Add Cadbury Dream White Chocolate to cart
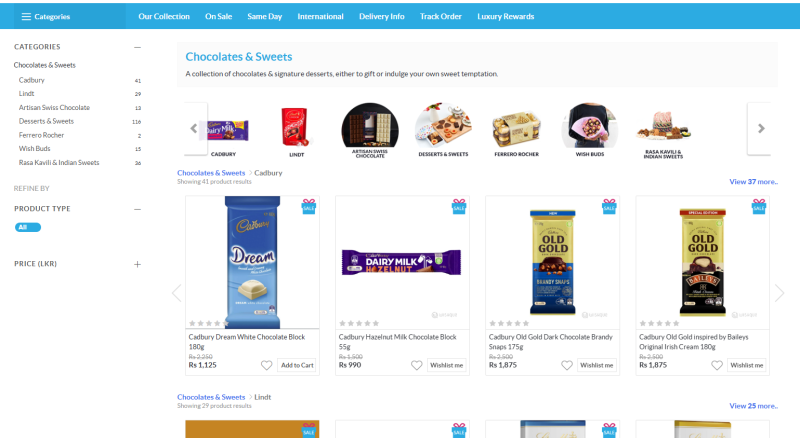This screenshot has width=800, height=438. click(297, 365)
